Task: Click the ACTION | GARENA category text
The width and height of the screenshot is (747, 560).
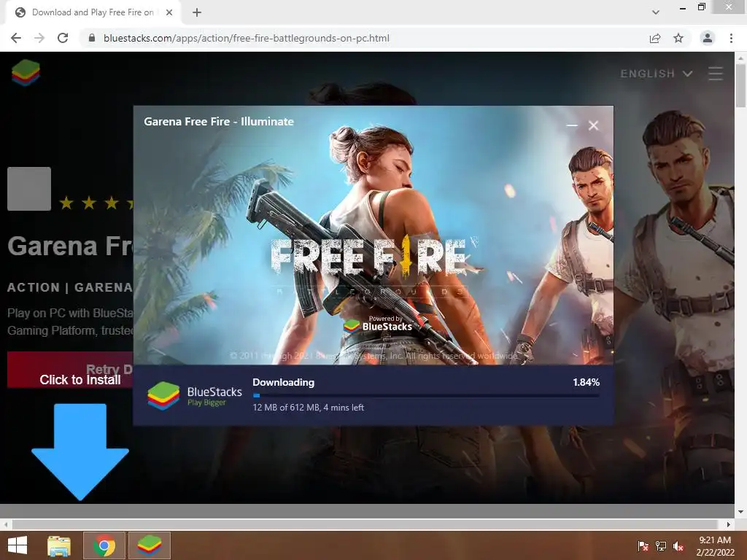Action: pos(70,287)
